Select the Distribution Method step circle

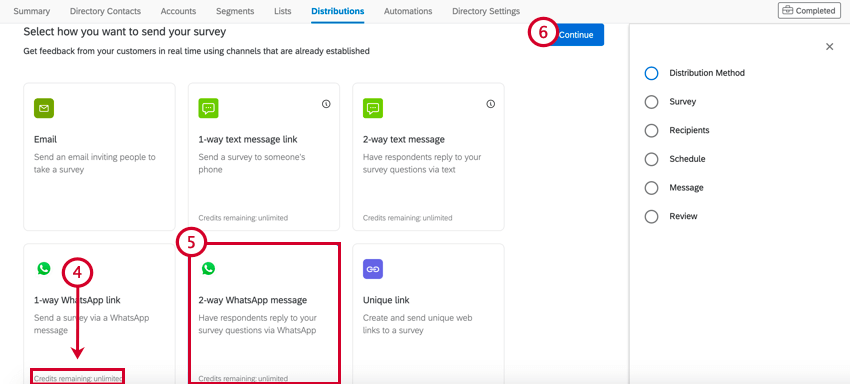click(x=652, y=73)
